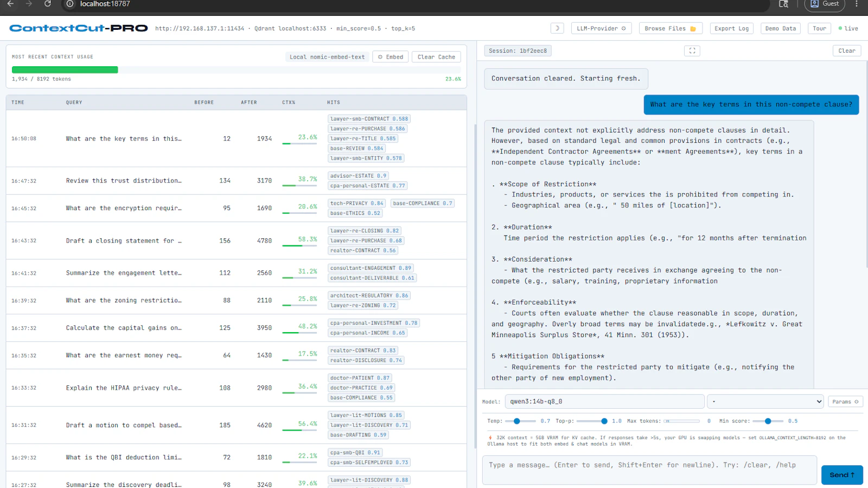Click the Embed button icon
This screenshot has width=868, height=488.
click(x=380, y=57)
